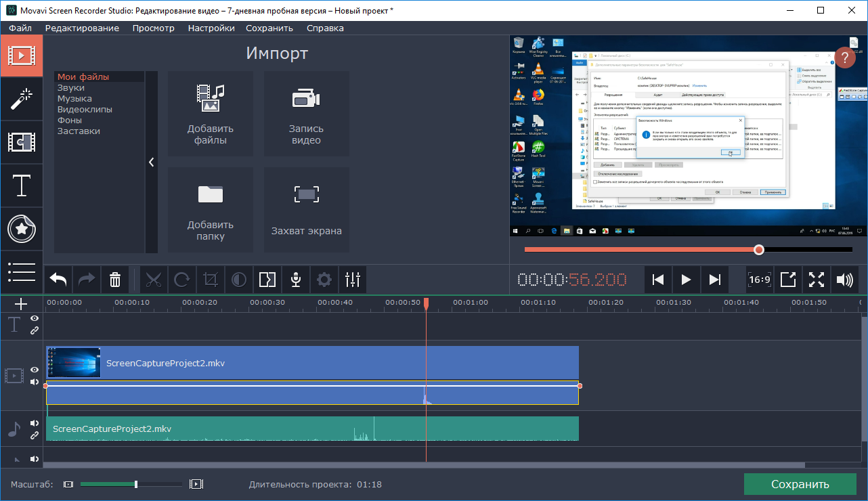
Task: Click the red playhead marker on ruler
Action: pos(426,305)
